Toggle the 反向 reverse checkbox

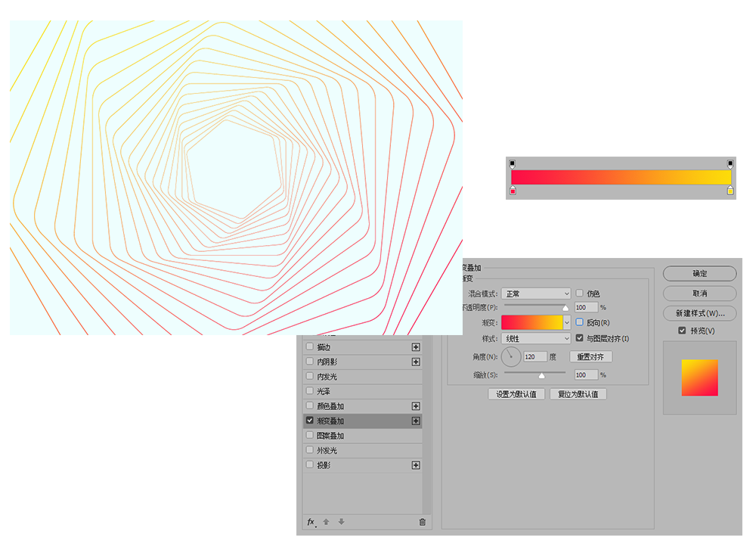click(580, 322)
